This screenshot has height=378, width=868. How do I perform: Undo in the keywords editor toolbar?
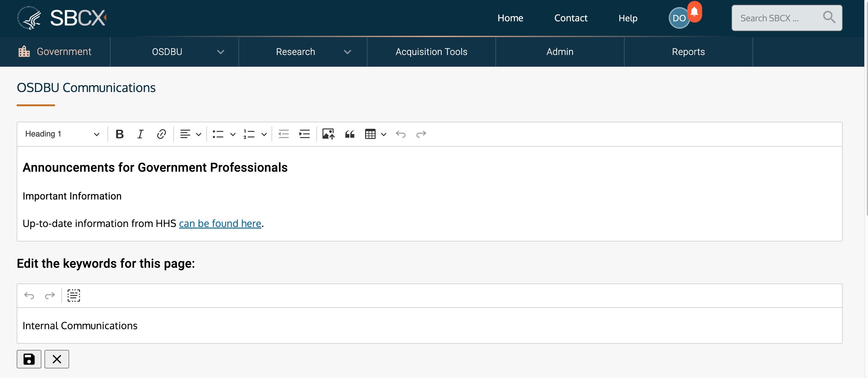coord(29,296)
